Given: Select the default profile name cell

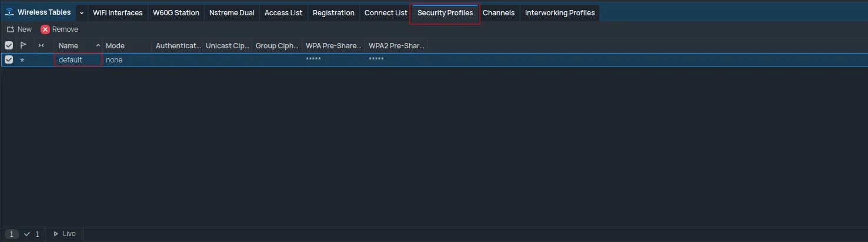Looking at the screenshot, I should pyautogui.click(x=71, y=59).
